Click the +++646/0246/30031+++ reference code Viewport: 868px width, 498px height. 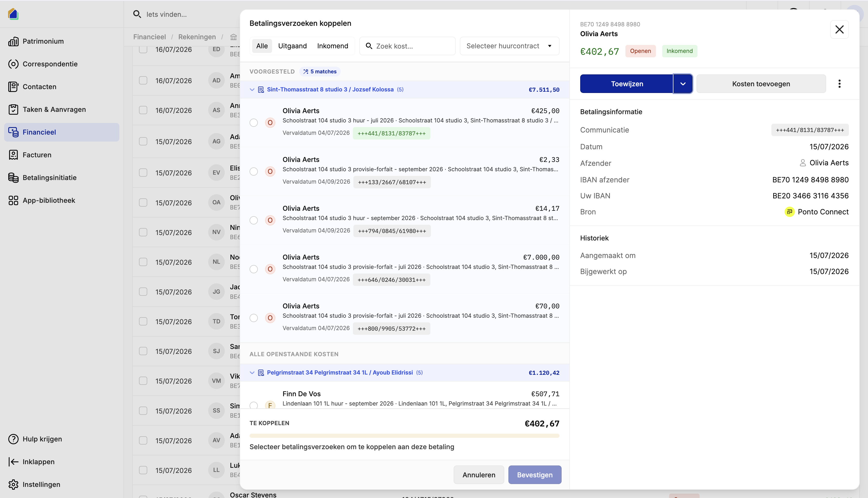pos(391,280)
